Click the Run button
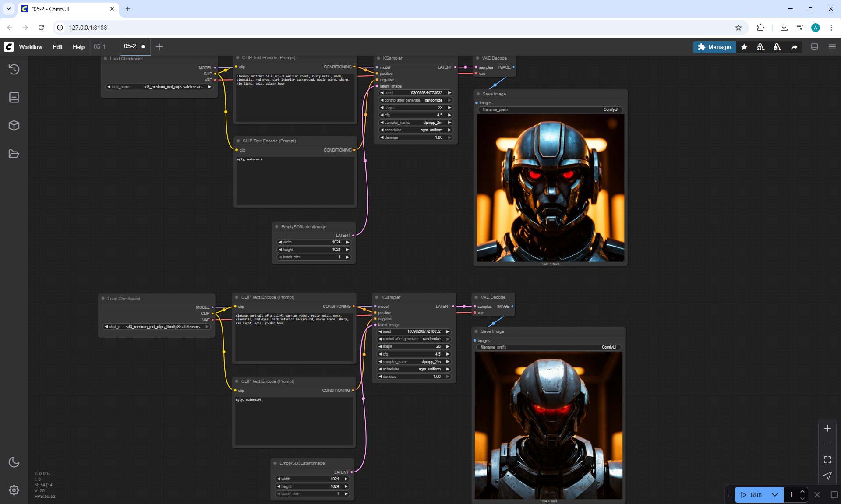The height and width of the screenshot is (504, 841). tap(752, 495)
